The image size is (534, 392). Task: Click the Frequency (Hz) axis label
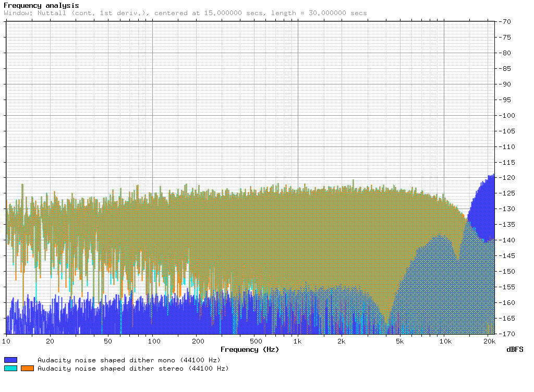point(250,350)
